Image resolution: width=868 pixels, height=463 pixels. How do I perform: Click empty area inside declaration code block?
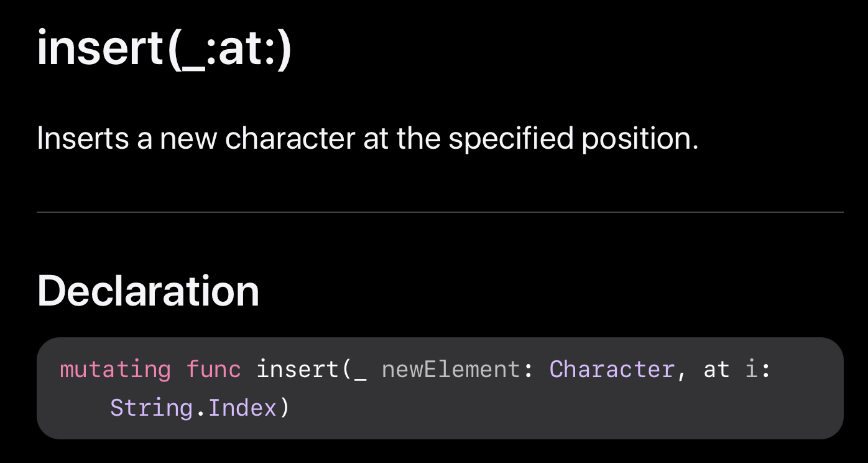(560, 411)
